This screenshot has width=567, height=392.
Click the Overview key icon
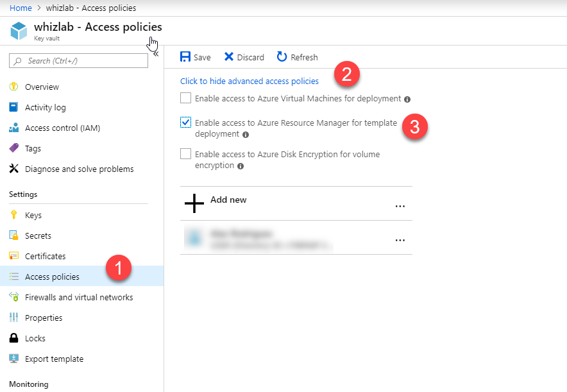13,87
